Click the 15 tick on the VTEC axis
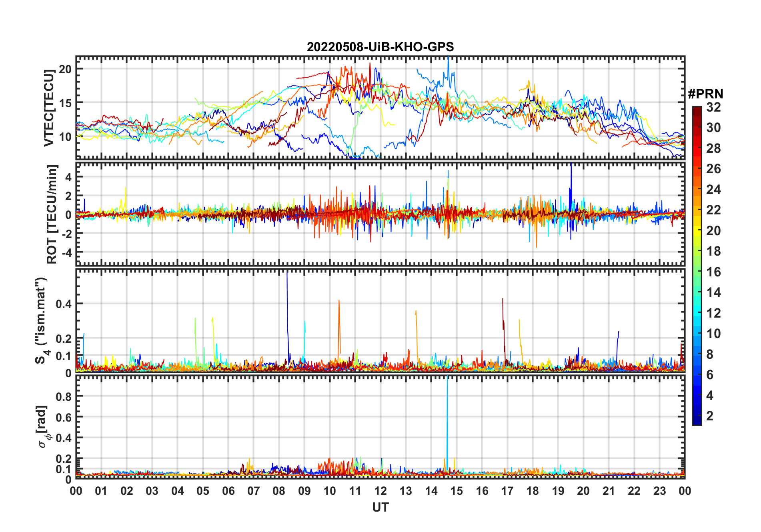 [x=65, y=103]
